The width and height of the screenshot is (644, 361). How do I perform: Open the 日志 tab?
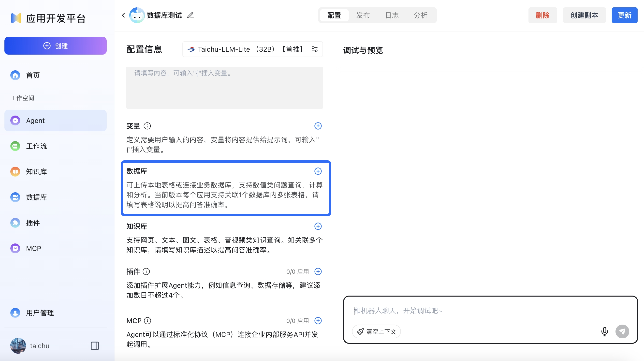click(392, 15)
